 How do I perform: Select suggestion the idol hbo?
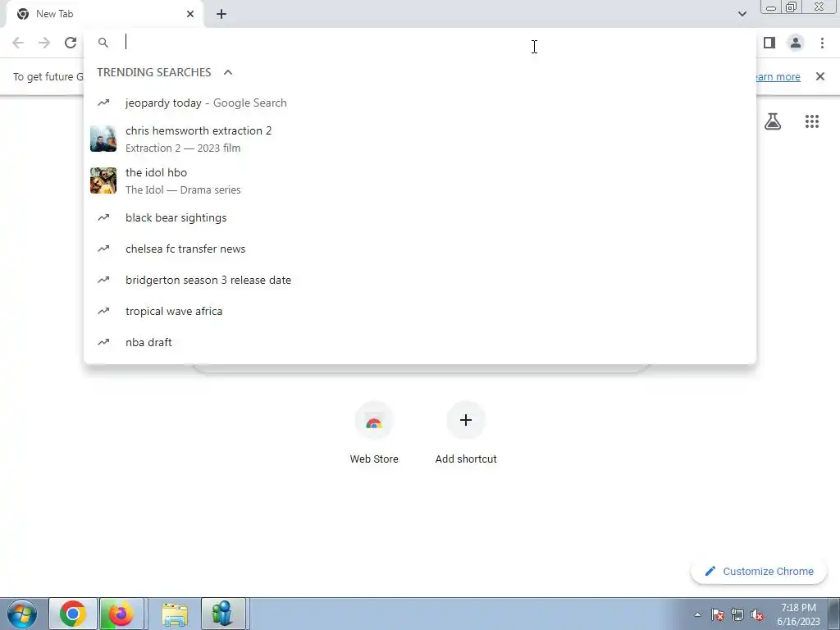[420, 180]
